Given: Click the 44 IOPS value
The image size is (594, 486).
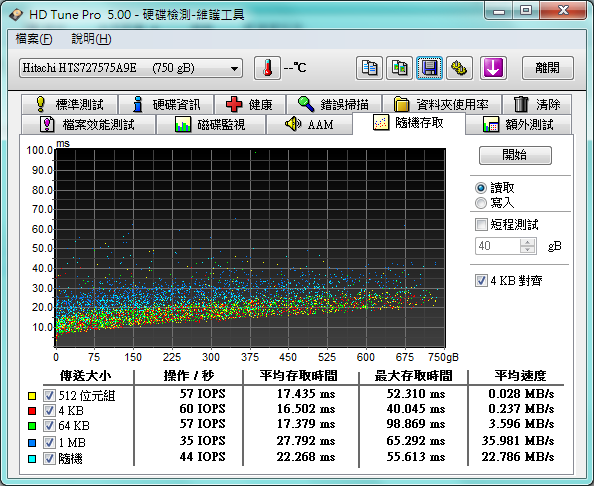Looking at the screenshot, I should click(202, 457).
